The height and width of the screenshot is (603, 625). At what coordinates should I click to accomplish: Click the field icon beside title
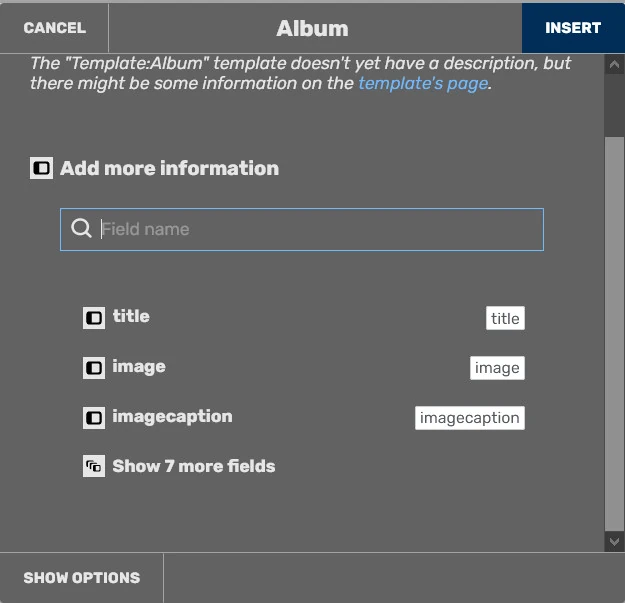pos(94,318)
